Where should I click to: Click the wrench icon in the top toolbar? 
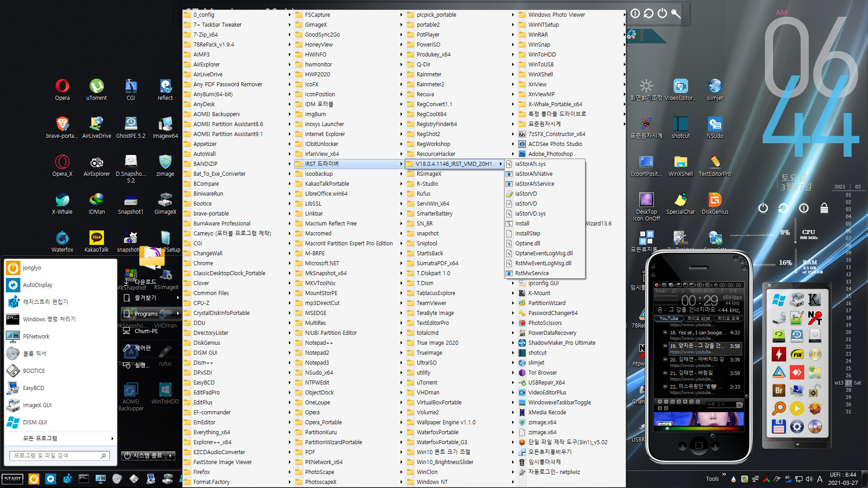click(676, 13)
